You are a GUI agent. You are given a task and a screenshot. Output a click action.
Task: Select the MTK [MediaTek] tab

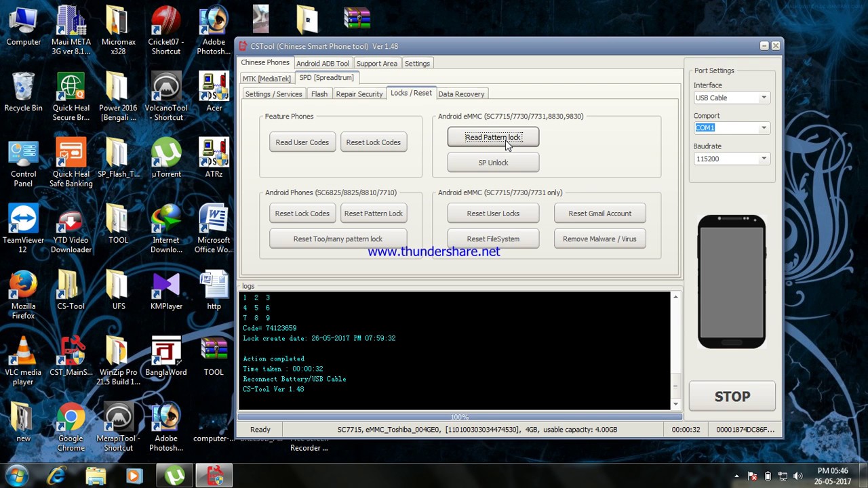[x=267, y=79]
